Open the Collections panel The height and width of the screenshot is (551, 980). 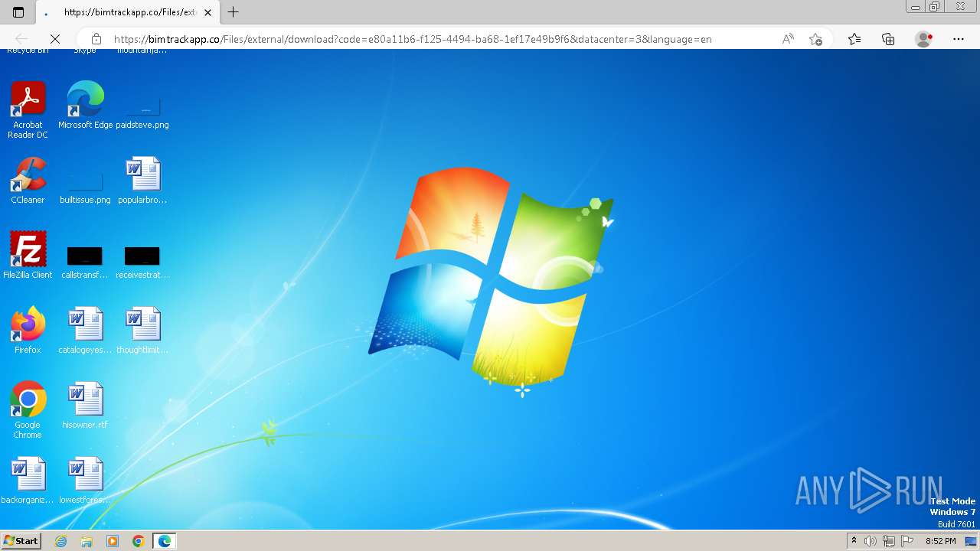pyautogui.click(x=888, y=39)
